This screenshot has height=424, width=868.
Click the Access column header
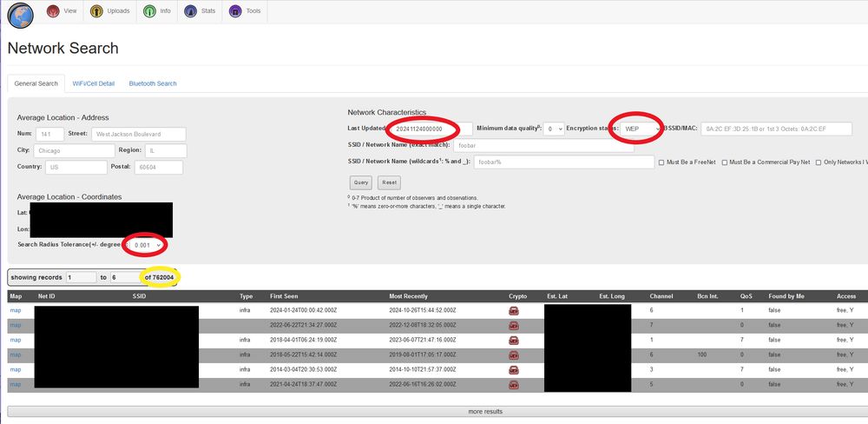click(846, 296)
